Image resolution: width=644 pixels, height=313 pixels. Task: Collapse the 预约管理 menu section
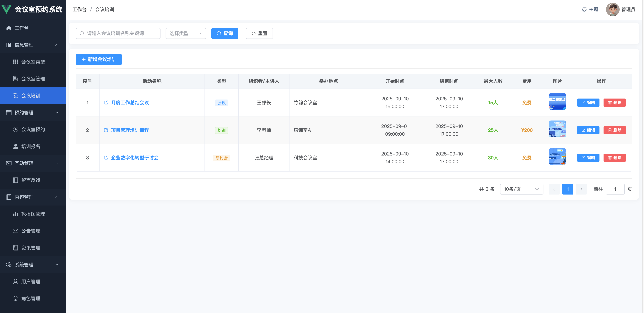tap(57, 113)
